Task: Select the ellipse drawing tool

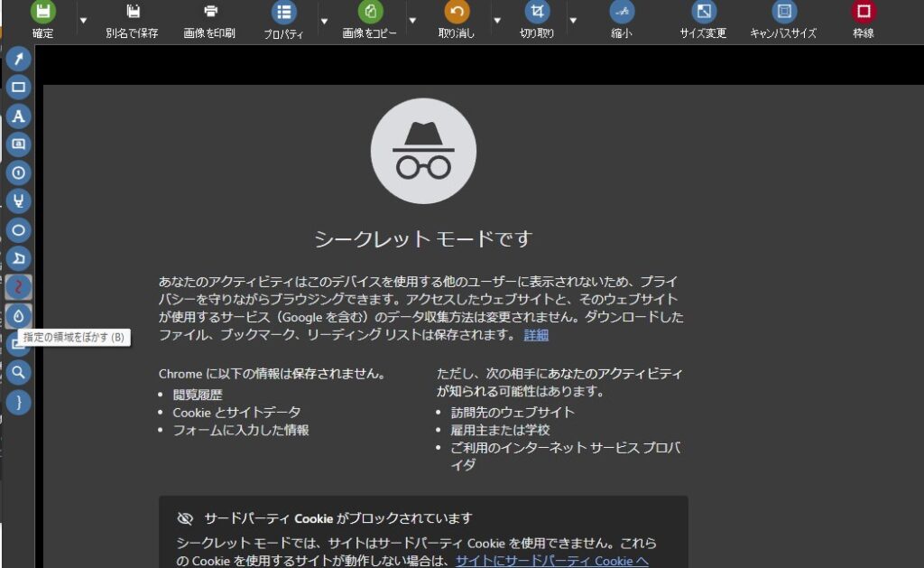Action: [18, 229]
